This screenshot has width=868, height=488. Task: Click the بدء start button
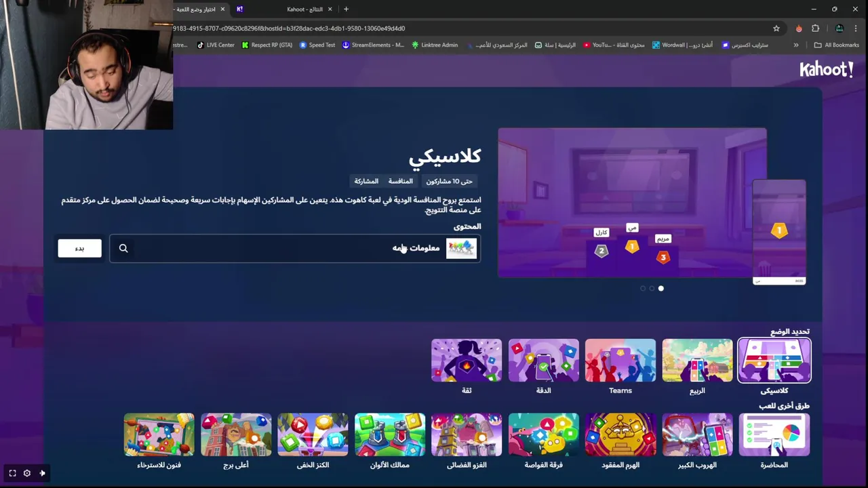(79, 248)
